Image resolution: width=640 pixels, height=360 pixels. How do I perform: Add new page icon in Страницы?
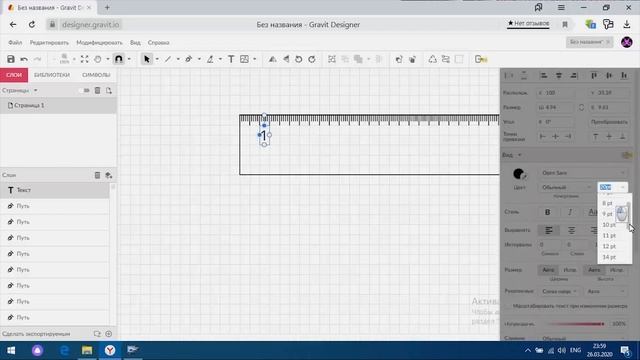click(109, 90)
